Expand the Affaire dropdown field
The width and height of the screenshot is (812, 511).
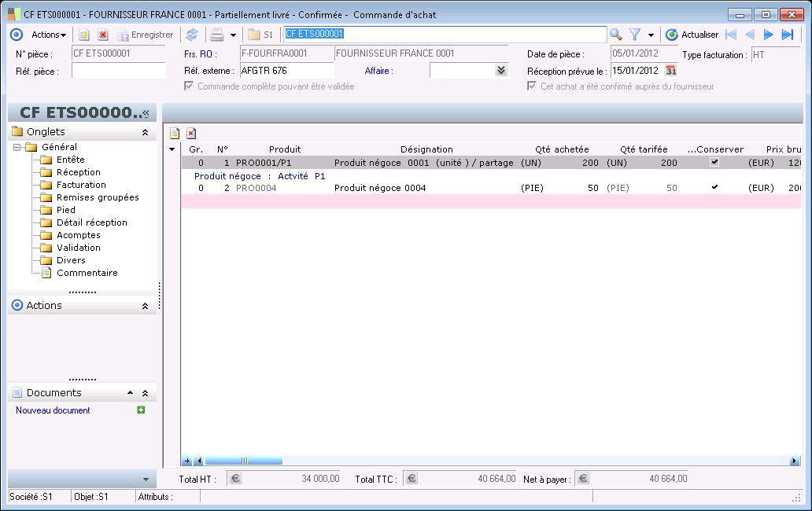coord(501,71)
